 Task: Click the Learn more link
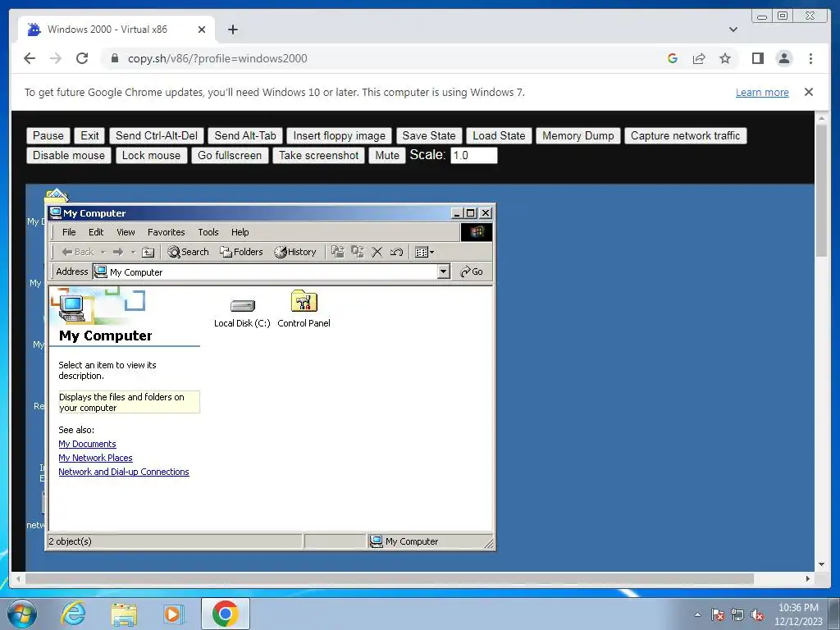762,92
